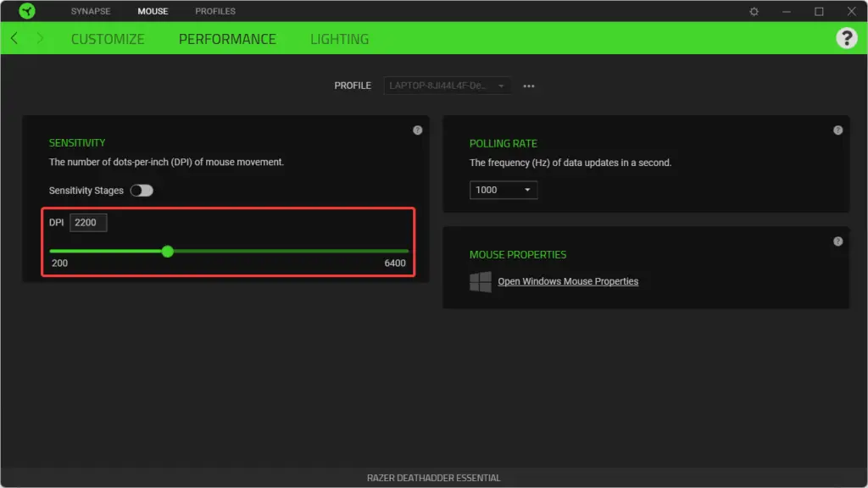Open the Profiles tab
The width and height of the screenshot is (868, 488).
pos(215,11)
